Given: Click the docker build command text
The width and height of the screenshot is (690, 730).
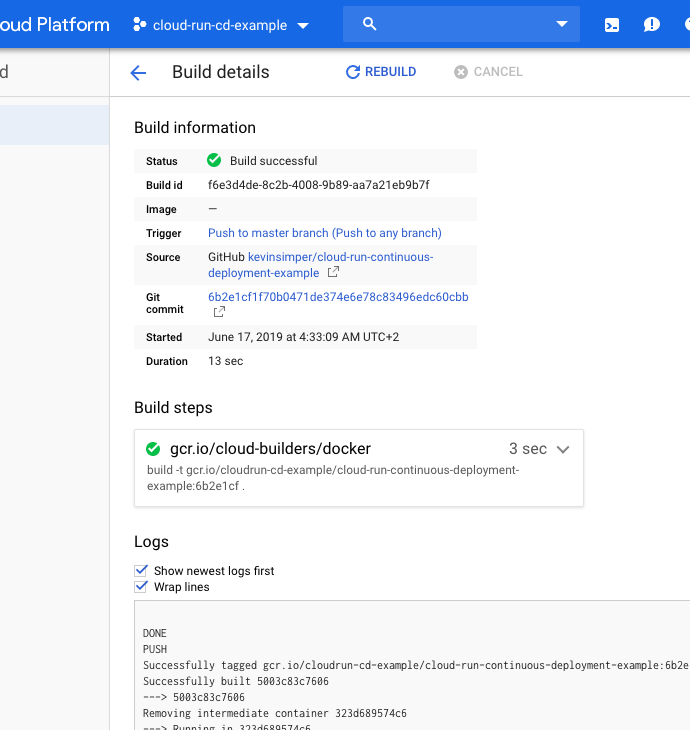Looking at the screenshot, I should pyautogui.click(x=333, y=478).
